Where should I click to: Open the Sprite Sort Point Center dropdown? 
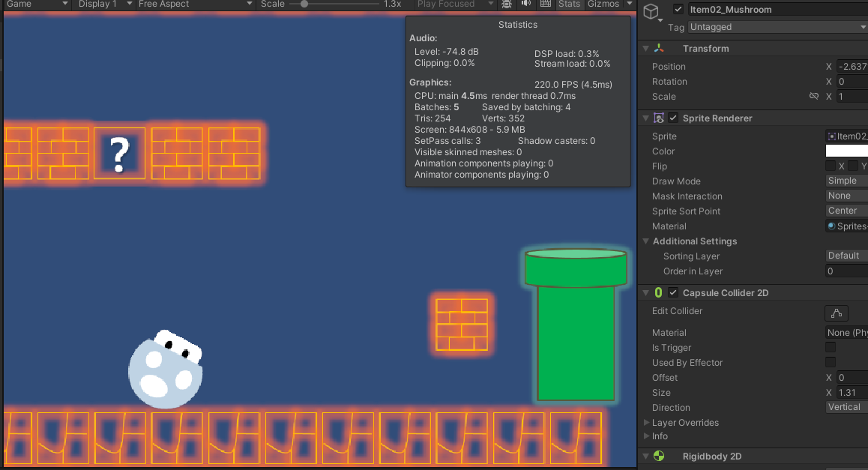point(846,211)
